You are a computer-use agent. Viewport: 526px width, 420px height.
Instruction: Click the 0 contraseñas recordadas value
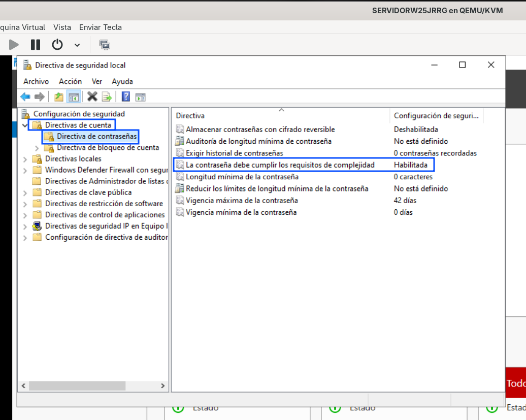click(x=435, y=153)
